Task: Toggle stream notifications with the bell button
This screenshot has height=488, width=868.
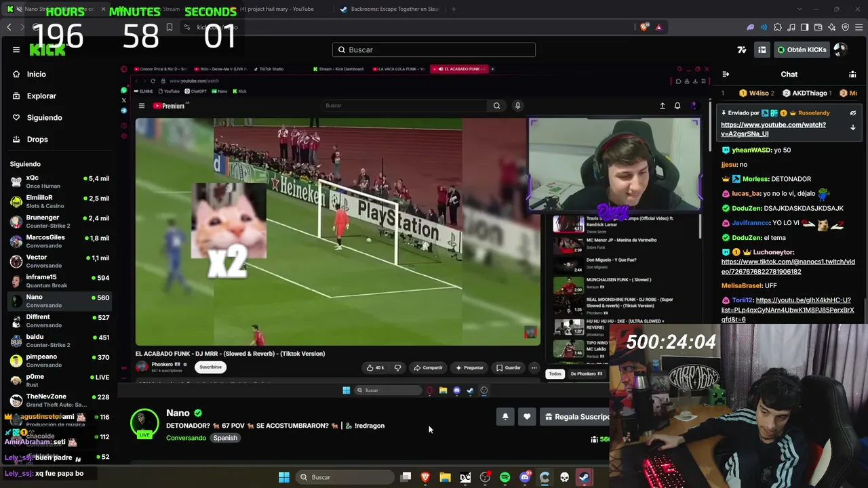Action: tap(505, 417)
